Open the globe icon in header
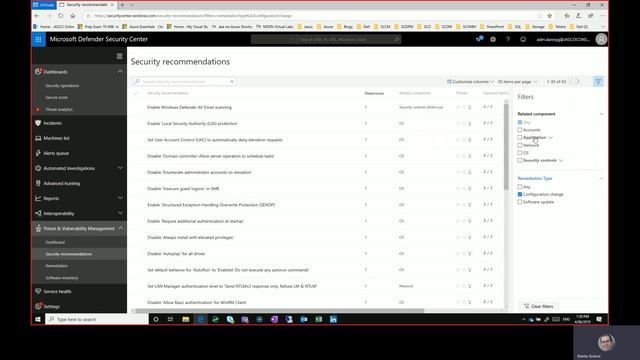This screenshot has width=640, height=360. 493,39
